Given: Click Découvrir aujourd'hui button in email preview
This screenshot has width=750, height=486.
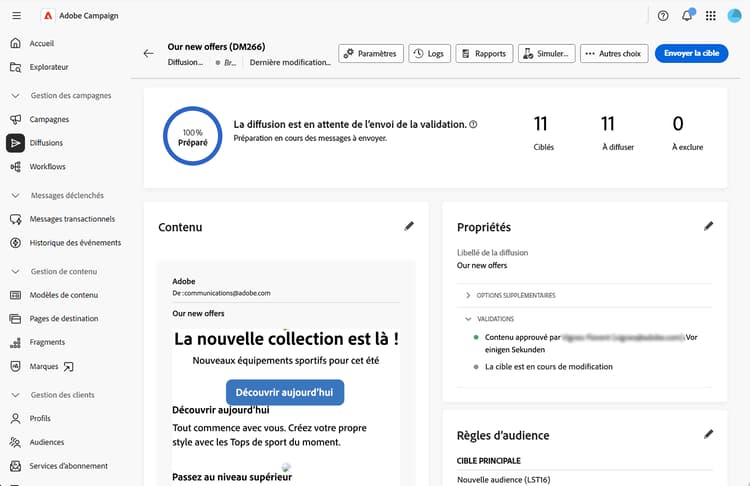Looking at the screenshot, I should point(285,392).
